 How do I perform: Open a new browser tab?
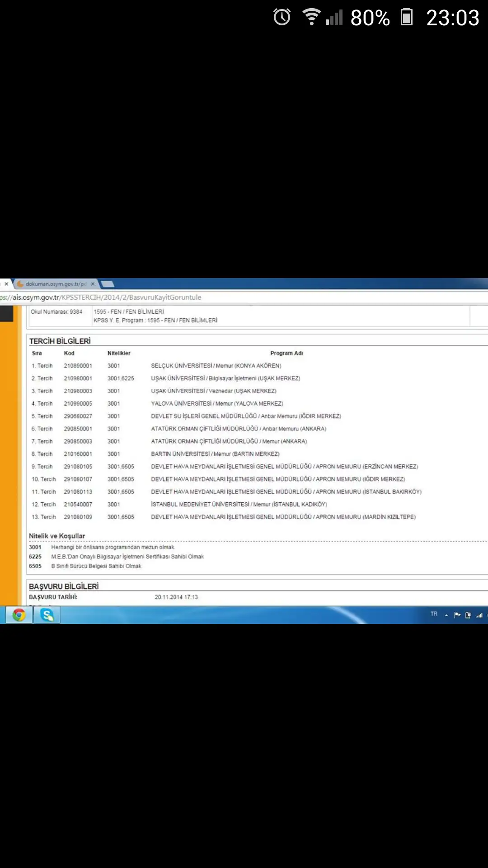pos(108,284)
